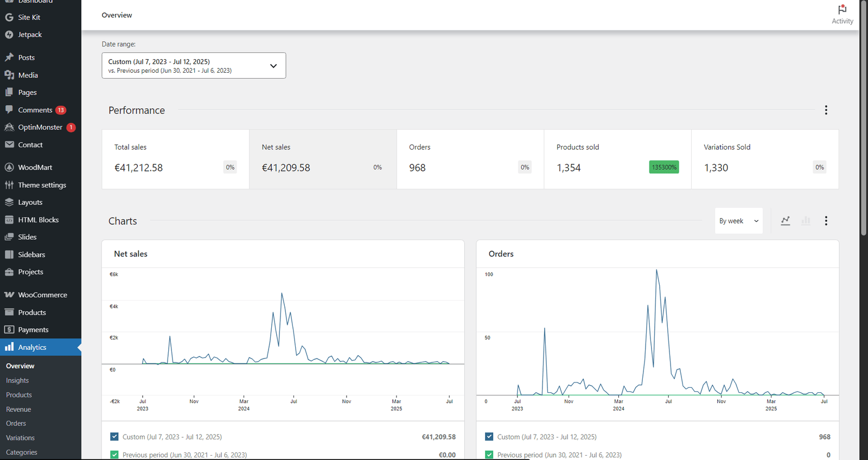
Task: Click the Contact envelope icon
Action: 9,145
